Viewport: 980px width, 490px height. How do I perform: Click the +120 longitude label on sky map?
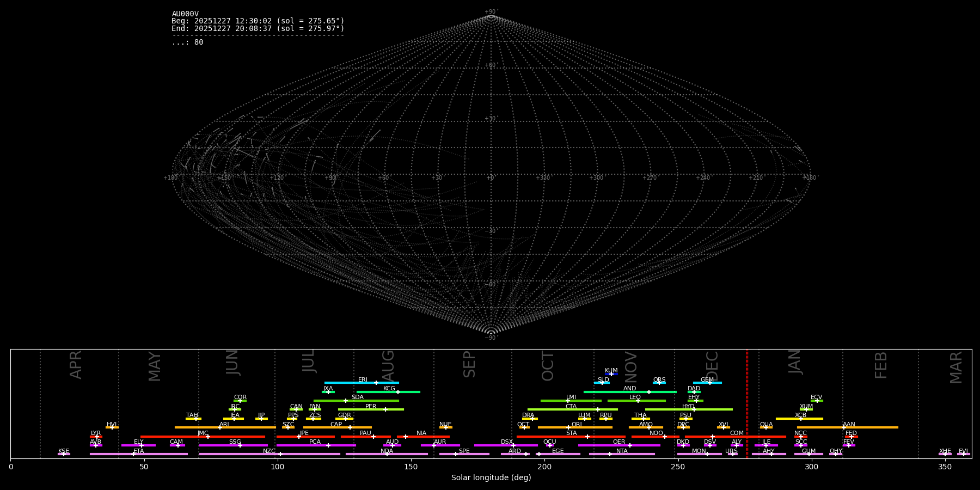tap(277, 177)
